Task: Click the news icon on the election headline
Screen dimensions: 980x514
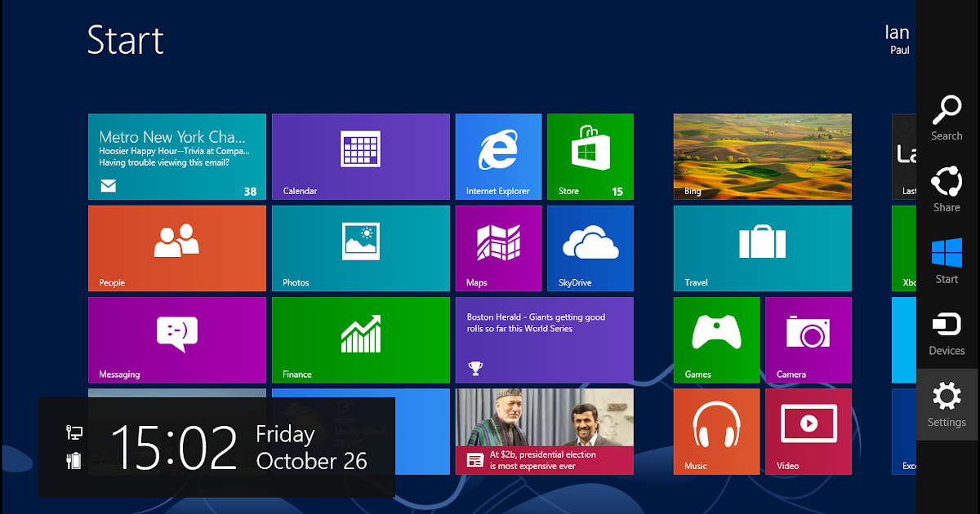Action: click(474, 460)
